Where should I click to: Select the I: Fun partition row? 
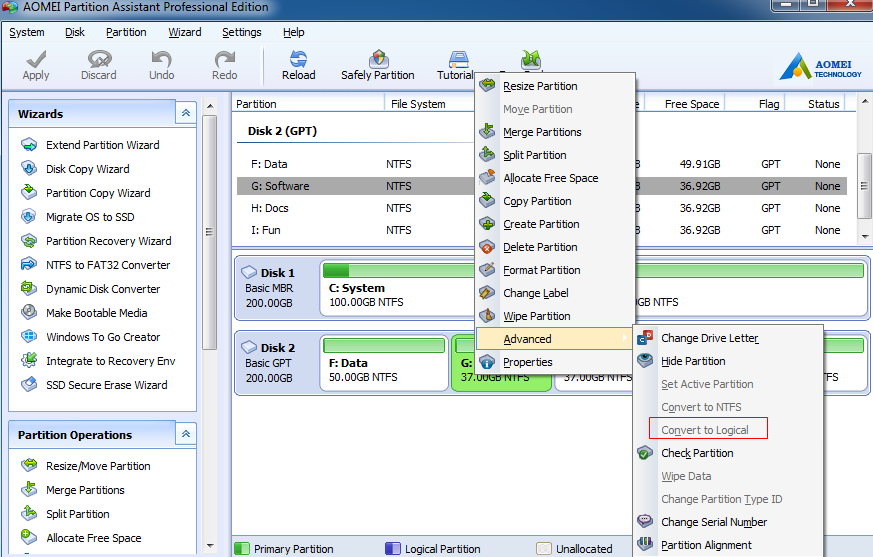(x=542, y=230)
